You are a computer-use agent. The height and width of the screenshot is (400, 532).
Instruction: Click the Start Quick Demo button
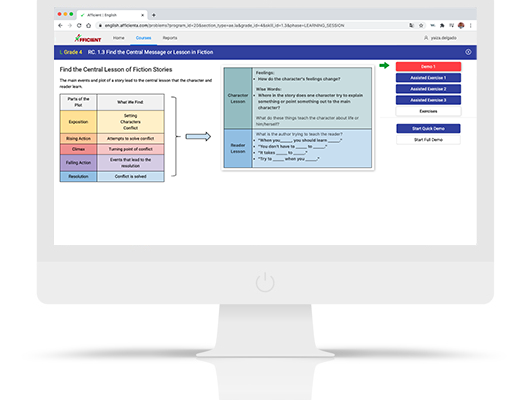[428, 129]
